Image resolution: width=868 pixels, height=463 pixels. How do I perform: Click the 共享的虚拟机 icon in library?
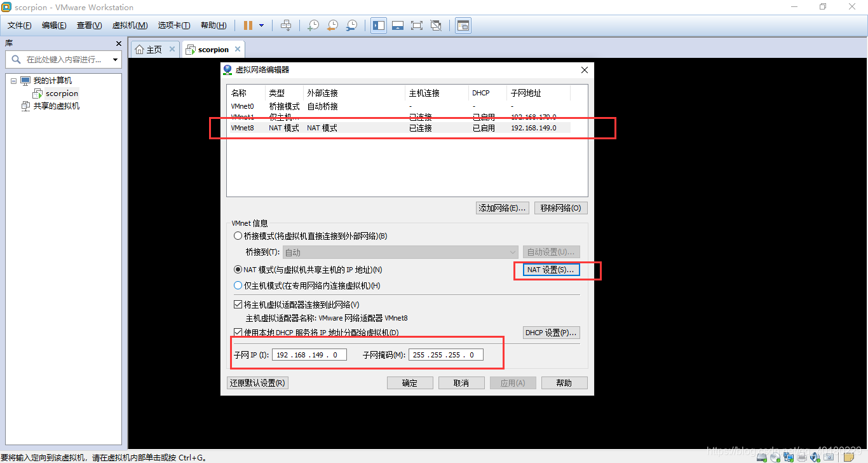(26, 106)
